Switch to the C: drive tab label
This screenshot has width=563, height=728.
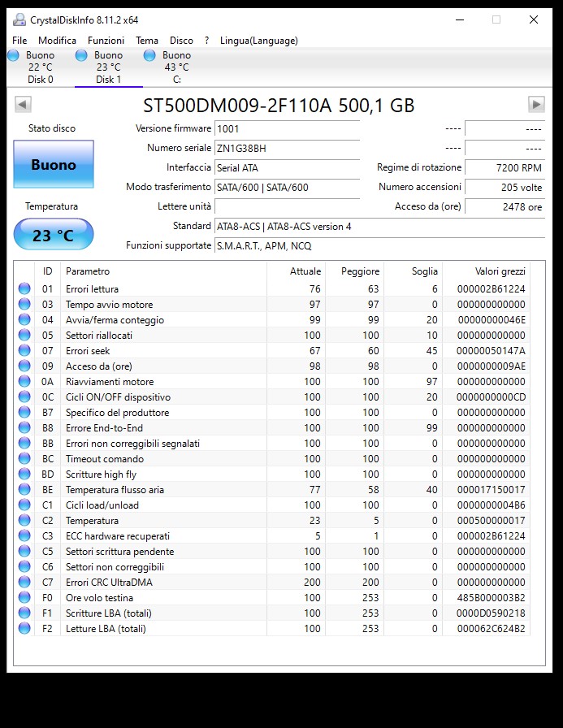pos(177,80)
